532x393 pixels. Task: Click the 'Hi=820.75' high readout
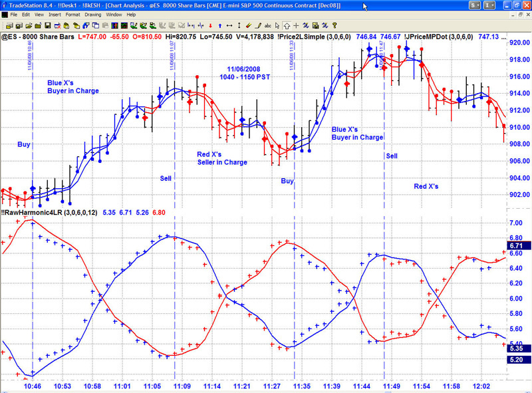pos(180,37)
